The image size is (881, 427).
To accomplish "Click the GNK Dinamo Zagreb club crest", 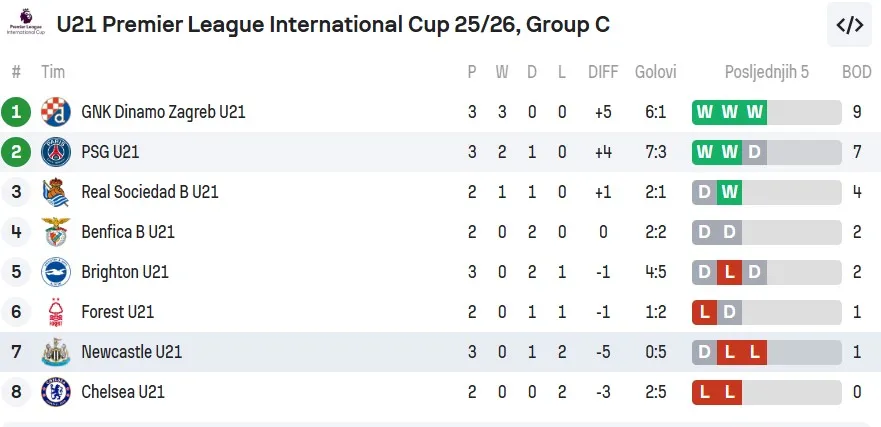I will [56, 112].
